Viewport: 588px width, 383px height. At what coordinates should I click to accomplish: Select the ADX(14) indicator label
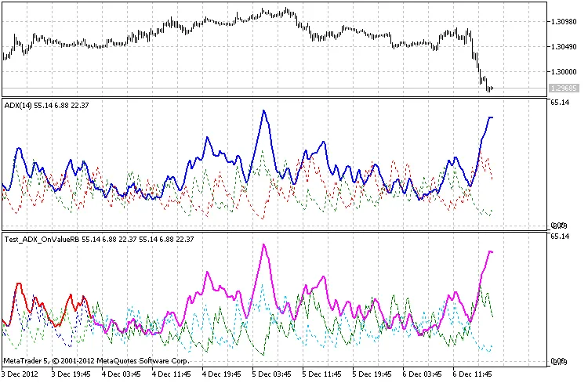coord(20,104)
